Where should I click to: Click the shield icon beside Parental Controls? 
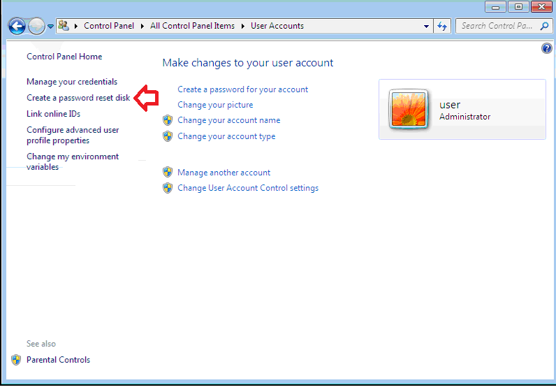[16, 360]
